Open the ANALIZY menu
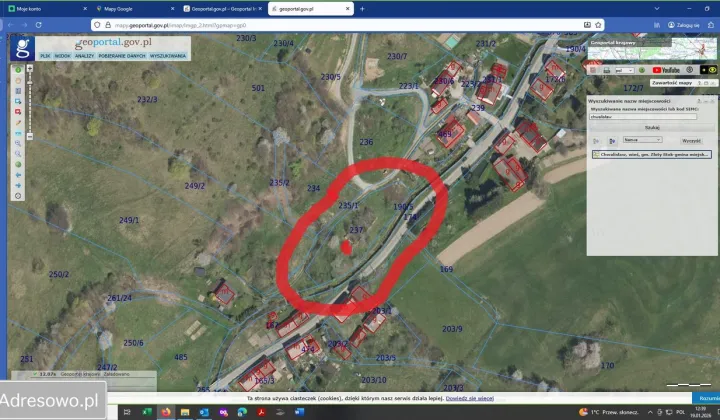Image resolution: width=720 pixels, height=420 pixels. 84,56
